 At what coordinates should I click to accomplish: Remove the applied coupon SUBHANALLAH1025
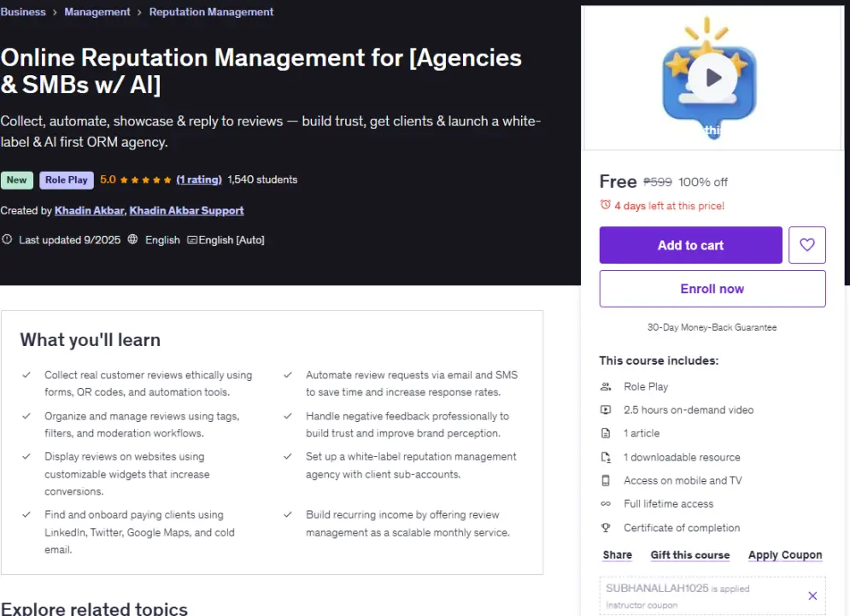click(812, 596)
